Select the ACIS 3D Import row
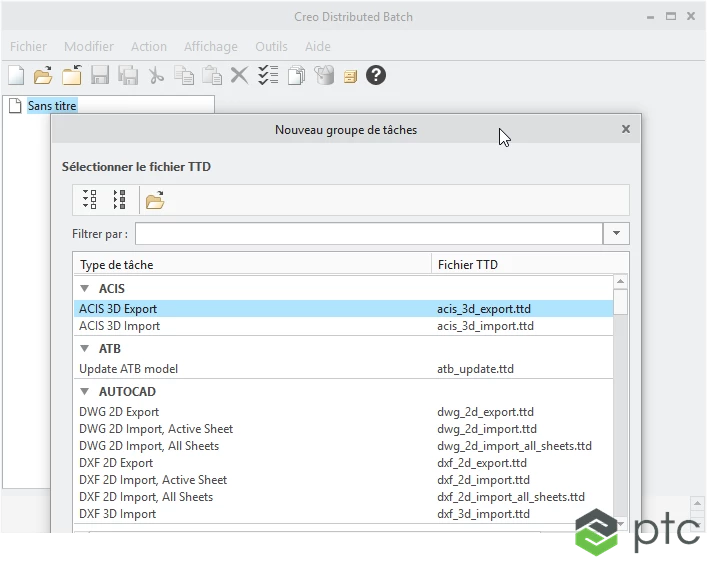 [x=343, y=326]
